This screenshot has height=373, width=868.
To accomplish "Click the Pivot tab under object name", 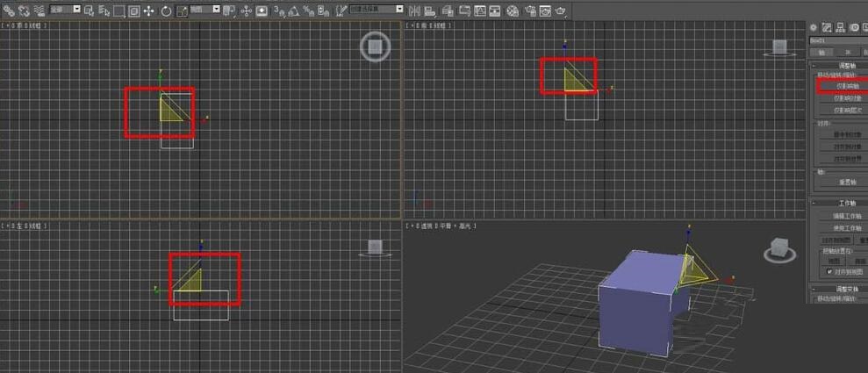I will point(821,53).
